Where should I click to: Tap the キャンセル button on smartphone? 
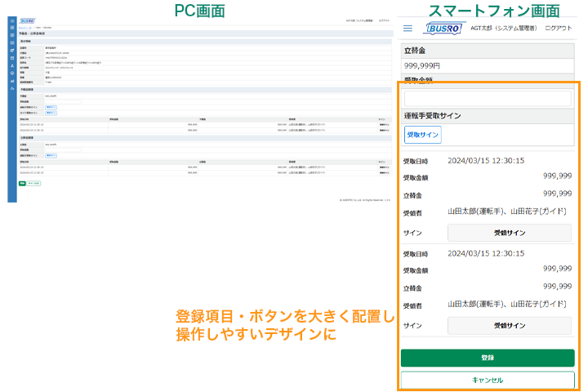pyautogui.click(x=488, y=380)
